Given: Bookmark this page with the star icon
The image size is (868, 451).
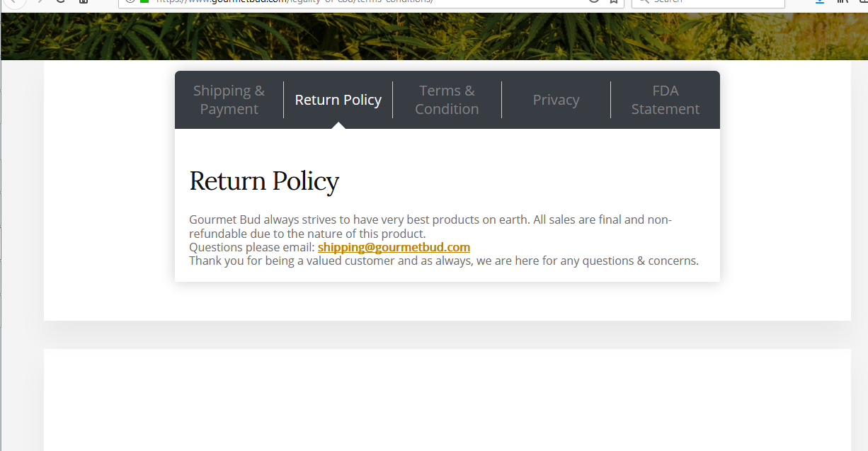Looking at the screenshot, I should pos(614,1).
